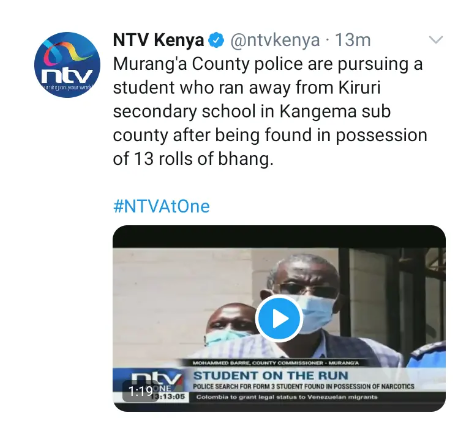Click the police search subtitle strip
The height and width of the screenshot is (433, 476).
304,386
